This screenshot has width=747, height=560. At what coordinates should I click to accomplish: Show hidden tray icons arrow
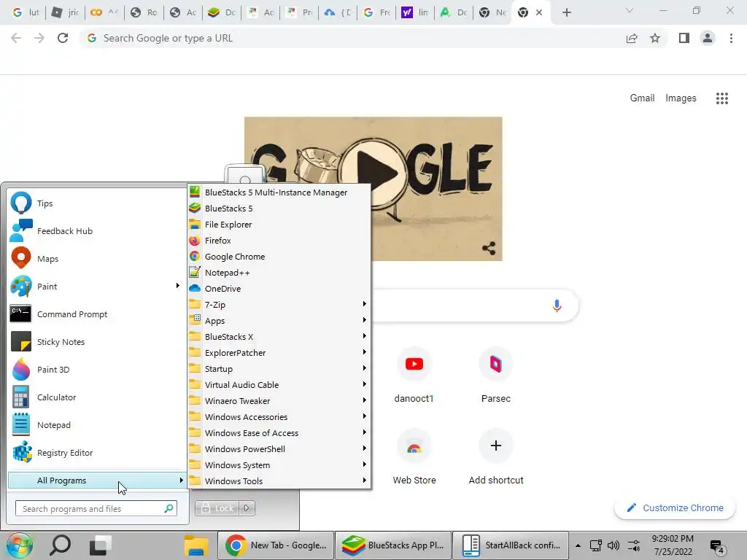[578, 545]
